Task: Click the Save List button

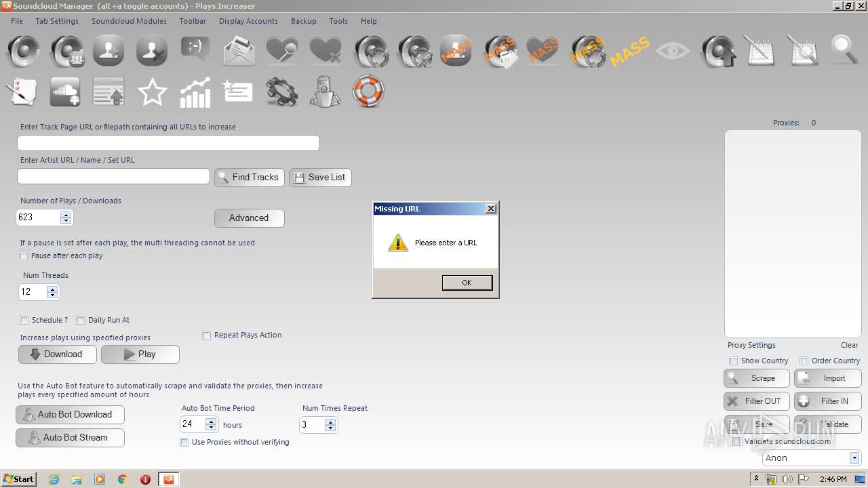Action: pos(320,178)
